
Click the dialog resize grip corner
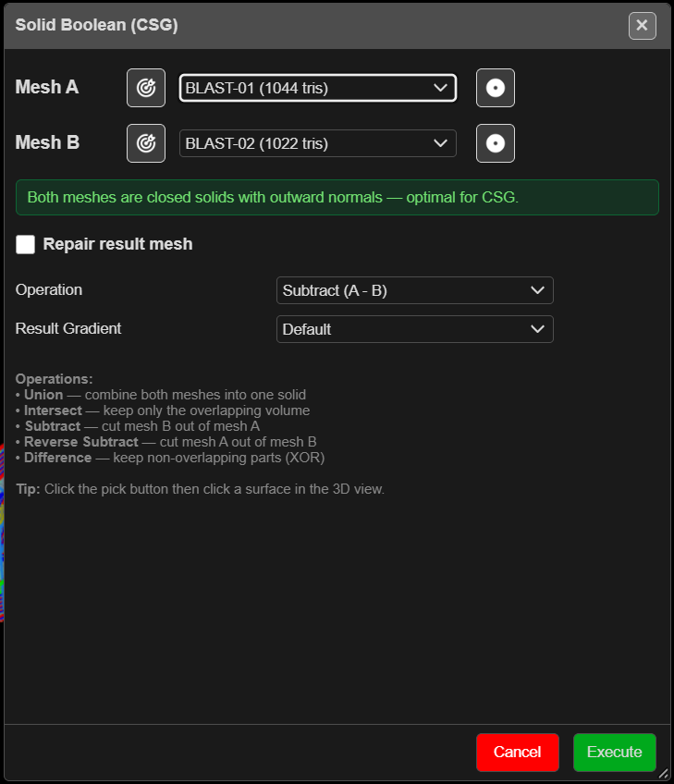click(x=664, y=774)
